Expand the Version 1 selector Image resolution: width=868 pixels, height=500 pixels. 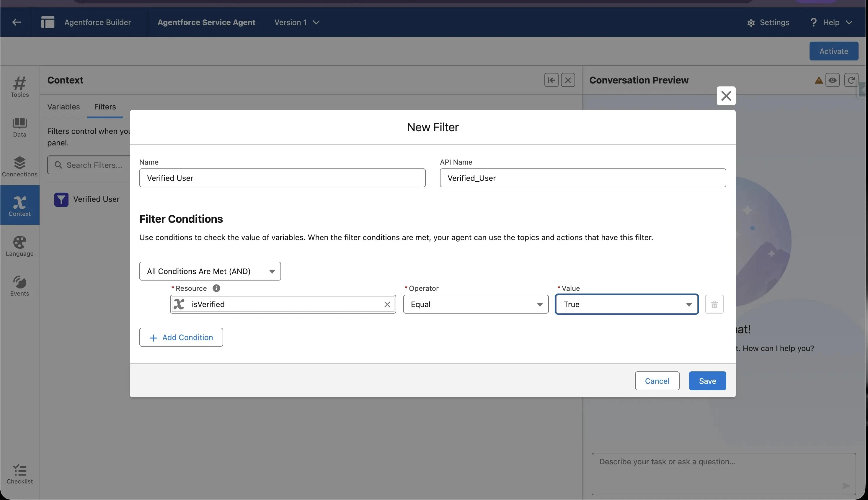(x=297, y=22)
